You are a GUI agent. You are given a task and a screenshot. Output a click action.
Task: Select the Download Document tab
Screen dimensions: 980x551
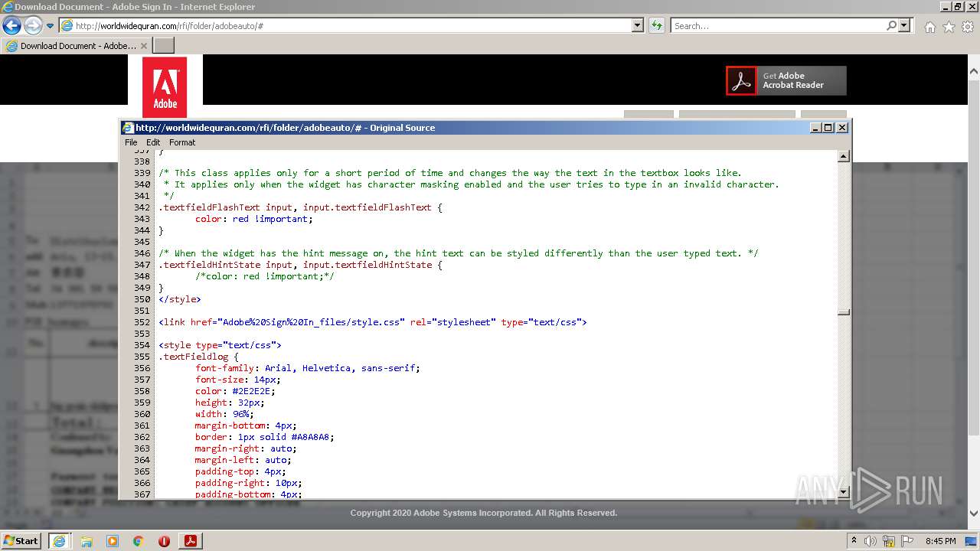click(77, 46)
